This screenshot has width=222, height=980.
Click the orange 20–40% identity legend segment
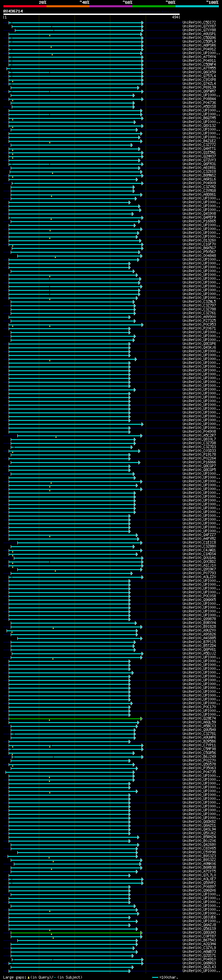(x=68, y=6)
